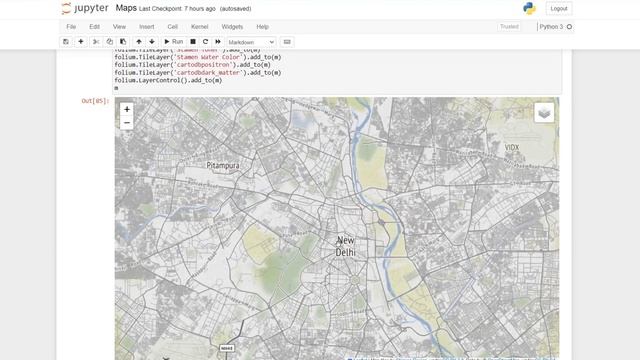The image size is (640, 360).
Task: Zoom out on the map
Action: point(127,123)
